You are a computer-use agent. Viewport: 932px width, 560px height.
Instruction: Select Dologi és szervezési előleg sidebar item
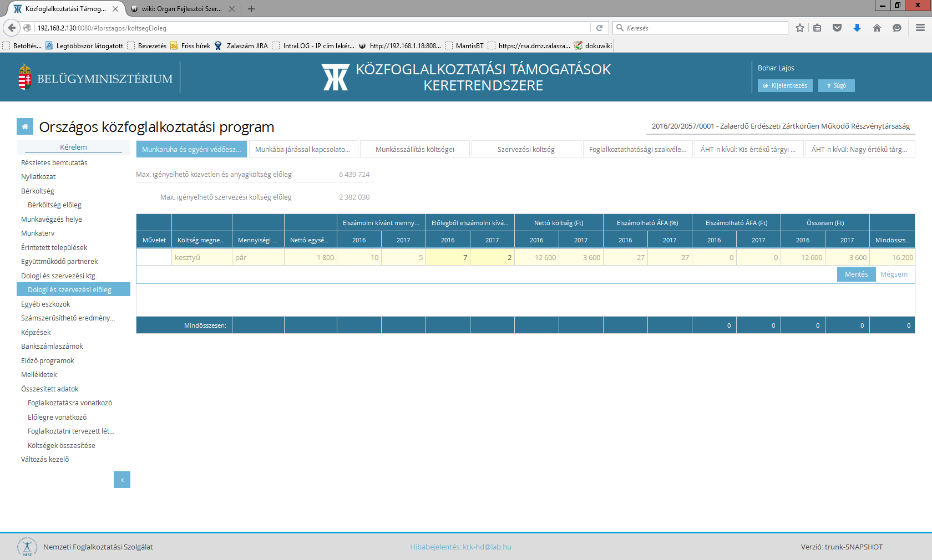(x=73, y=289)
